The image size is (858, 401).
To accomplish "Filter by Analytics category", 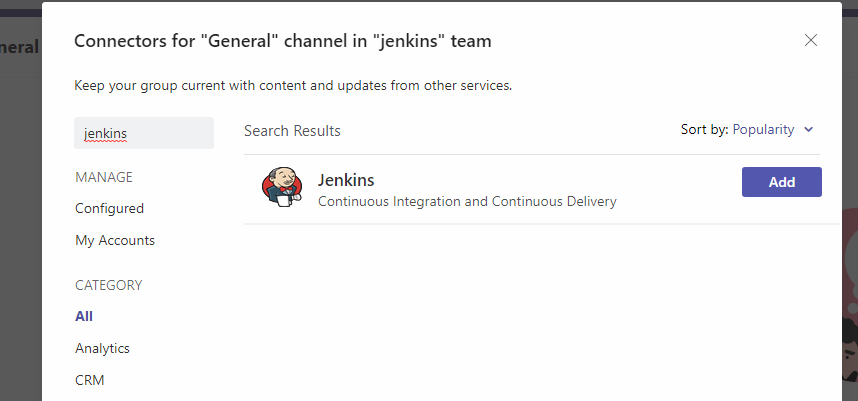I will (x=102, y=348).
